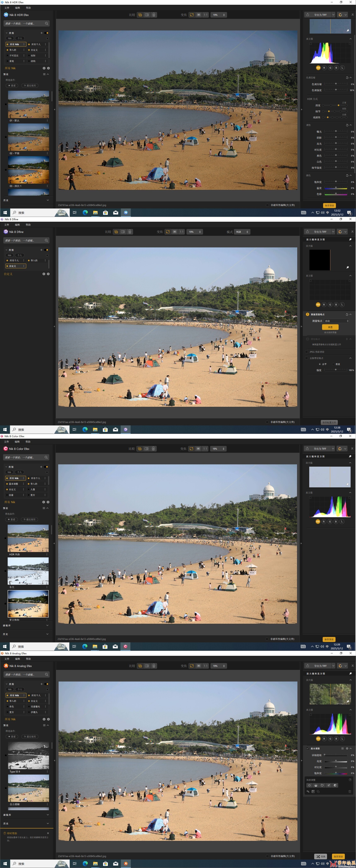Select single image view icon in HDR Efex compare bar
This screenshot has height=868, width=356.
(x=140, y=15)
